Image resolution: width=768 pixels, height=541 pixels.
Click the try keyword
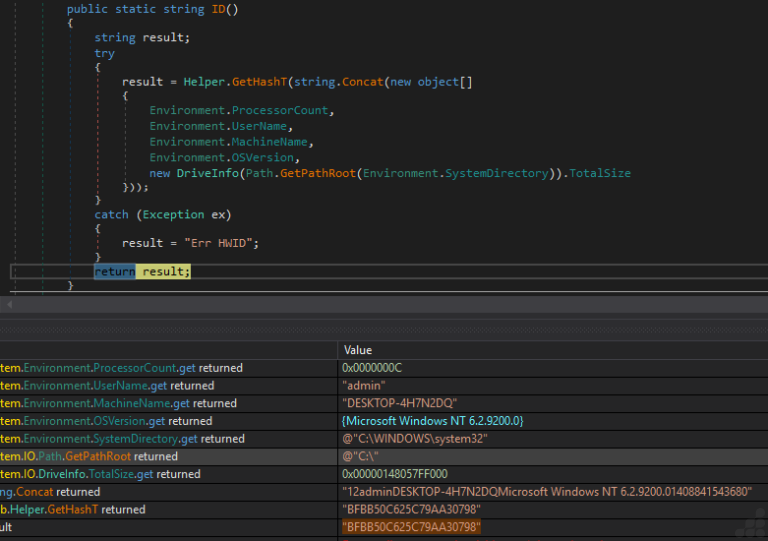tap(104, 53)
